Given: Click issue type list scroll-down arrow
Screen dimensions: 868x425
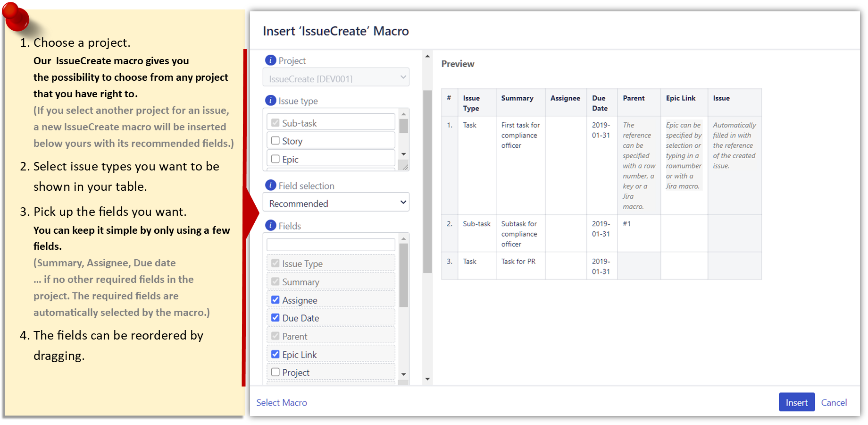Looking at the screenshot, I should pyautogui.click(x=403, y=154).
